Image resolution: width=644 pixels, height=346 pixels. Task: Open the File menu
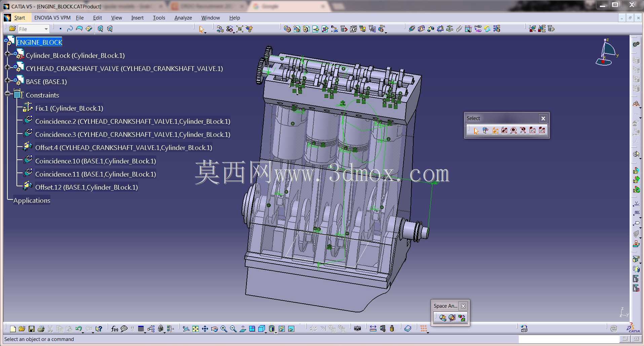(80, 18)
